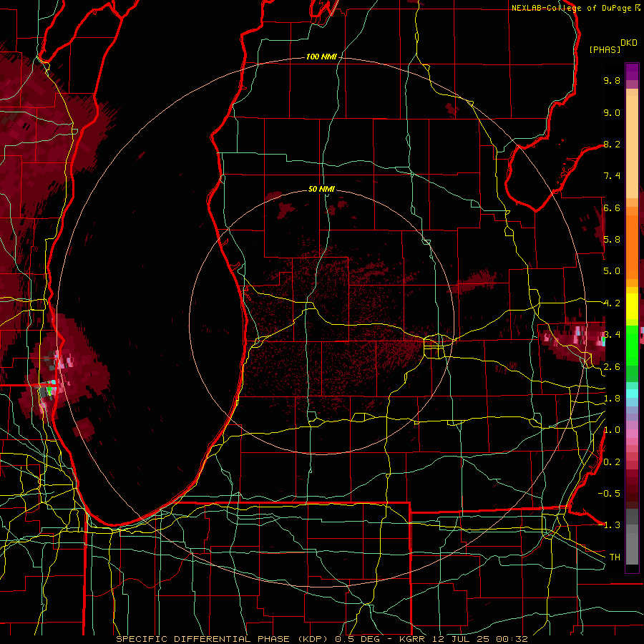Click the 1.8 scale value
644x644 pixels.
(612, 399)
